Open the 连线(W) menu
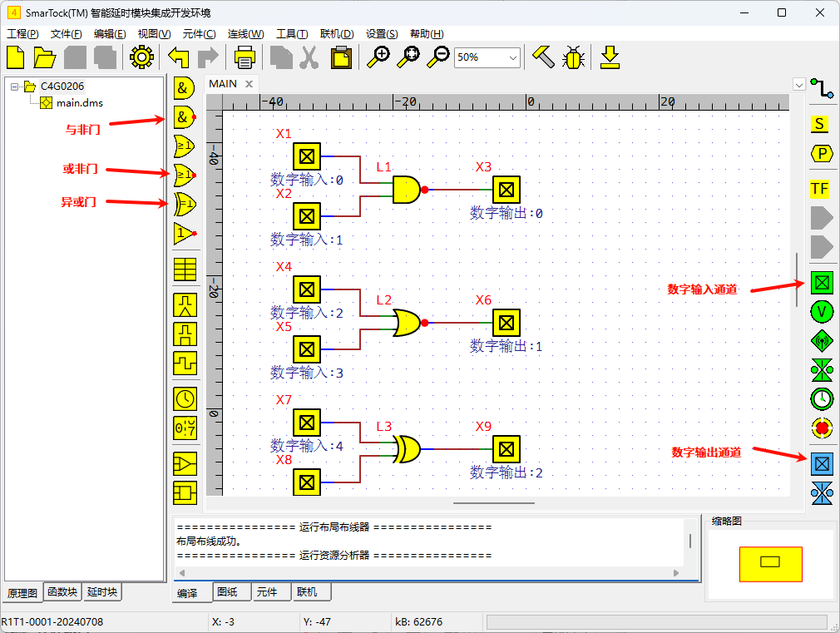 (x=245, y=34)
